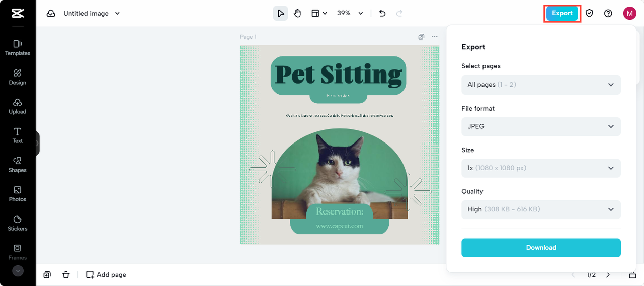Image resolution: width=644 pixels, height=286 pixels.
Task: Open the Shapes panel
Action: [x=18, y=165]
